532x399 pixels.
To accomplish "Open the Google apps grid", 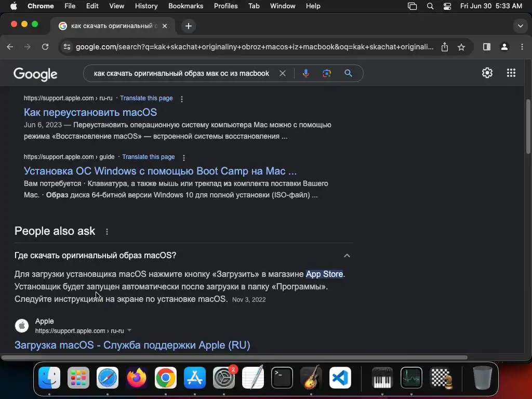I will tap(511, 73).
